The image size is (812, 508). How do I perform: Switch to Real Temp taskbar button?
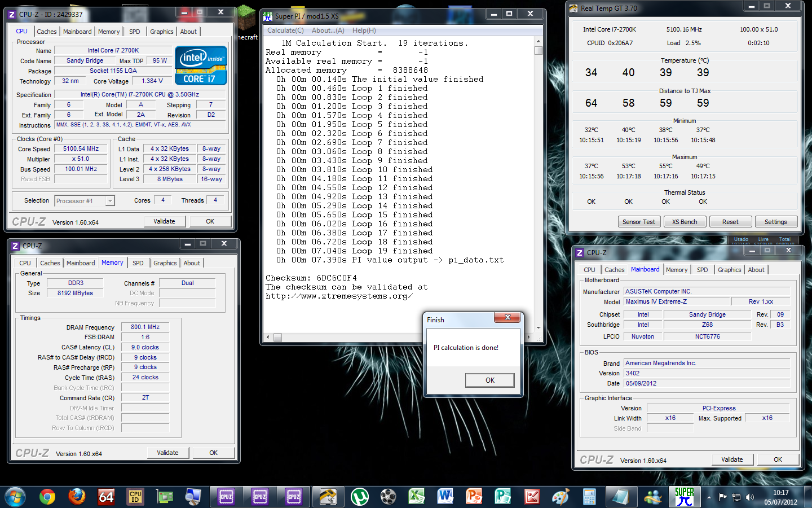click(328, 497)
